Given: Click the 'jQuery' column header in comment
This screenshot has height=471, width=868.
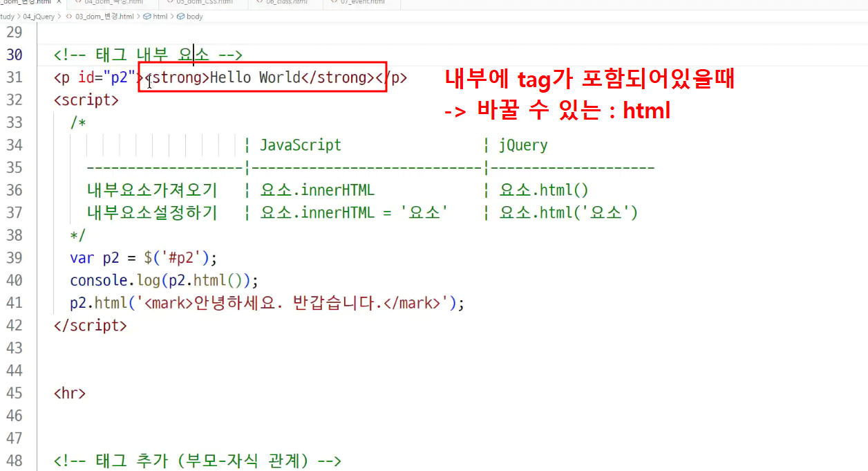Looking at the screenshot, I should coord(524,145).
